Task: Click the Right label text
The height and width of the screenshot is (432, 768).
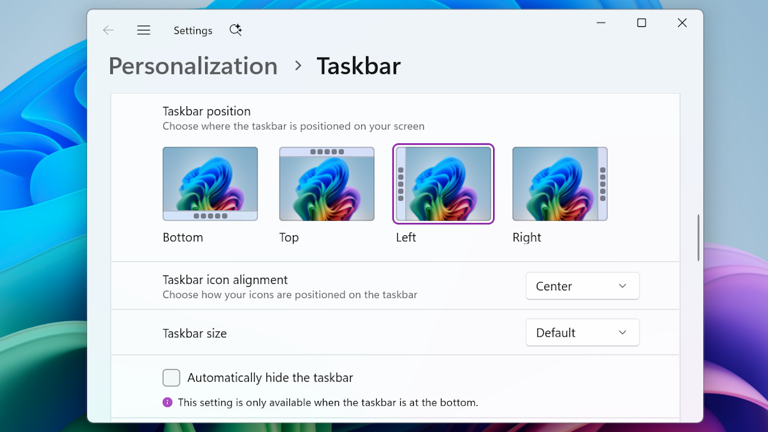Action: click(527, 238)
